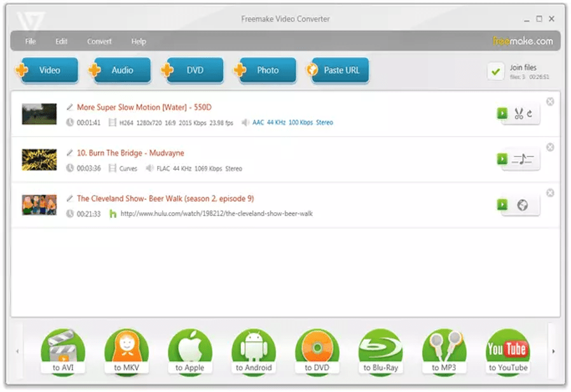
Task: Click the Paste URL button
Action: coord(337,71)
